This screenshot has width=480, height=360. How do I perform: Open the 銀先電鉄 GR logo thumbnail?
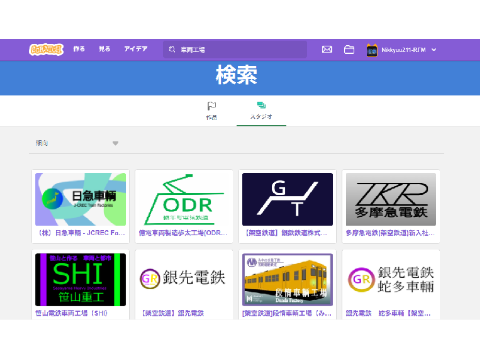184,279
